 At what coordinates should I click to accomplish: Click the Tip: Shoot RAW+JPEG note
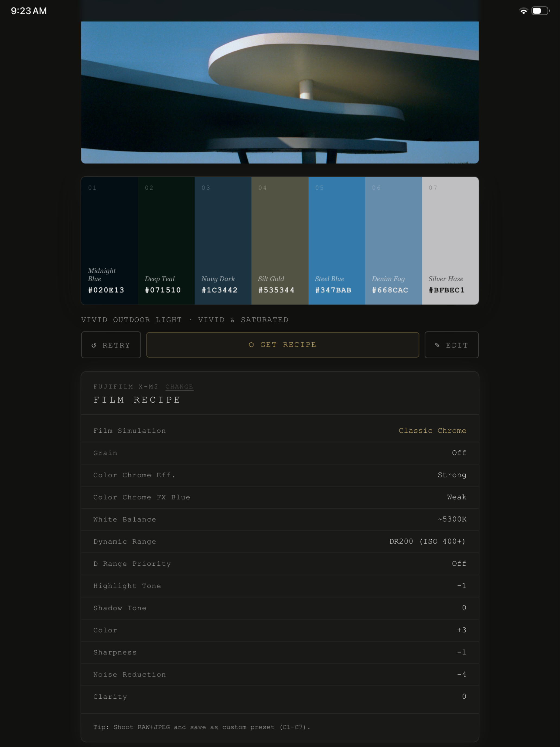[202, 727]
